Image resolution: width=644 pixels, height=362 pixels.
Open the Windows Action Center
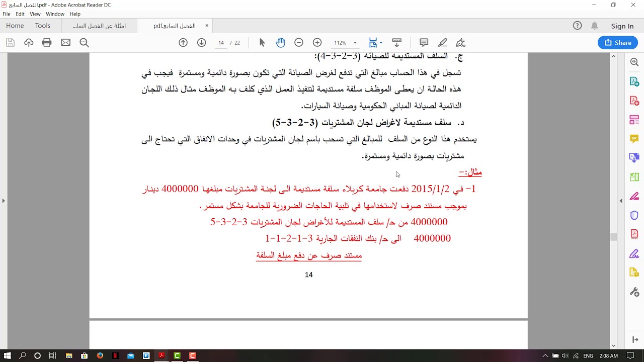click(630, 356)
